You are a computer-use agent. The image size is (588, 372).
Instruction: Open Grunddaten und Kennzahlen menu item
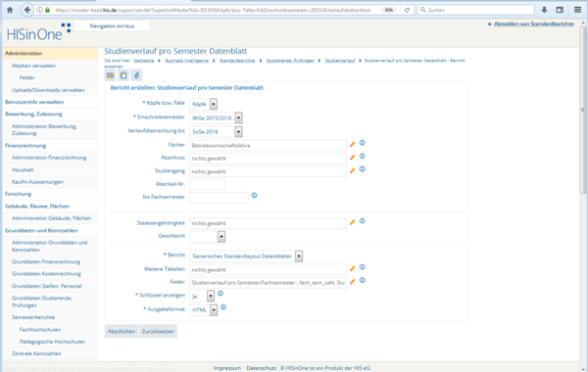coord(41,230)
